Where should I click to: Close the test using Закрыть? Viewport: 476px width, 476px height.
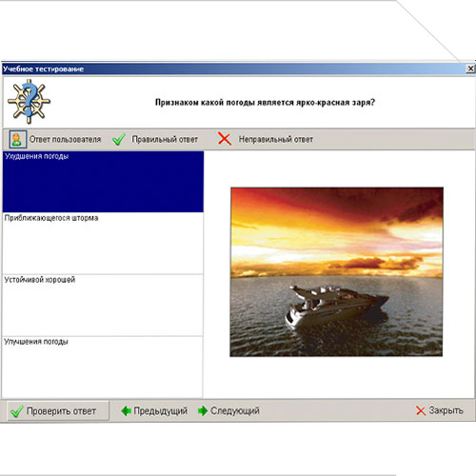tap(440, 410)
